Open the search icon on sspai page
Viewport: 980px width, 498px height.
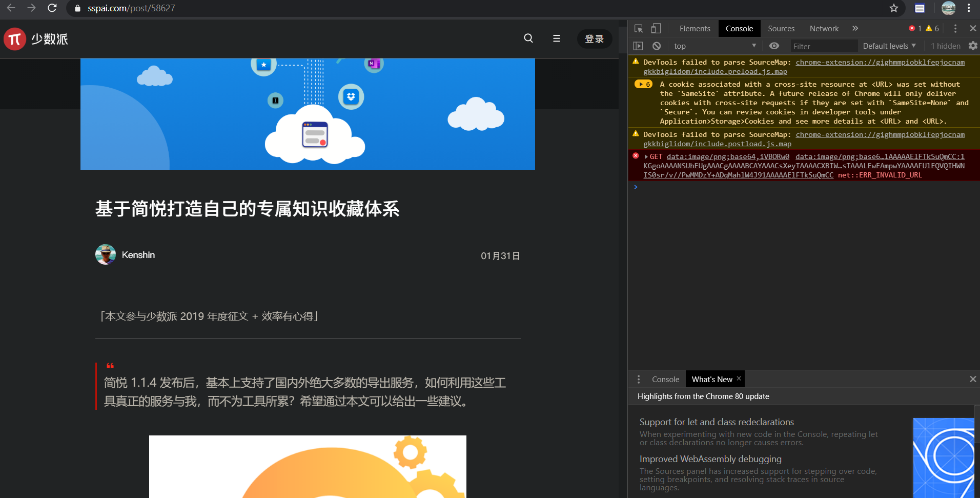(528, 38)
